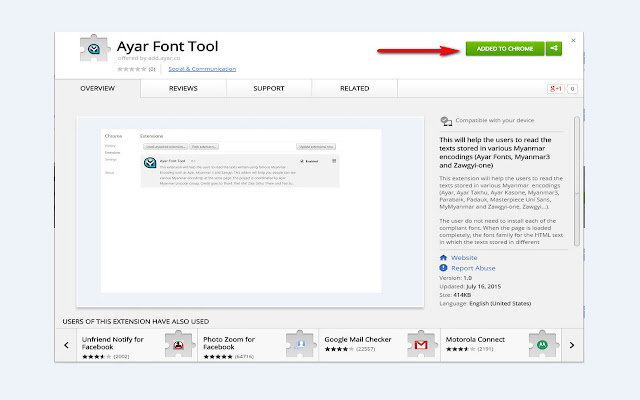
Task: Click the 'Updated: July 16, 2015' text
Action: 470,287
